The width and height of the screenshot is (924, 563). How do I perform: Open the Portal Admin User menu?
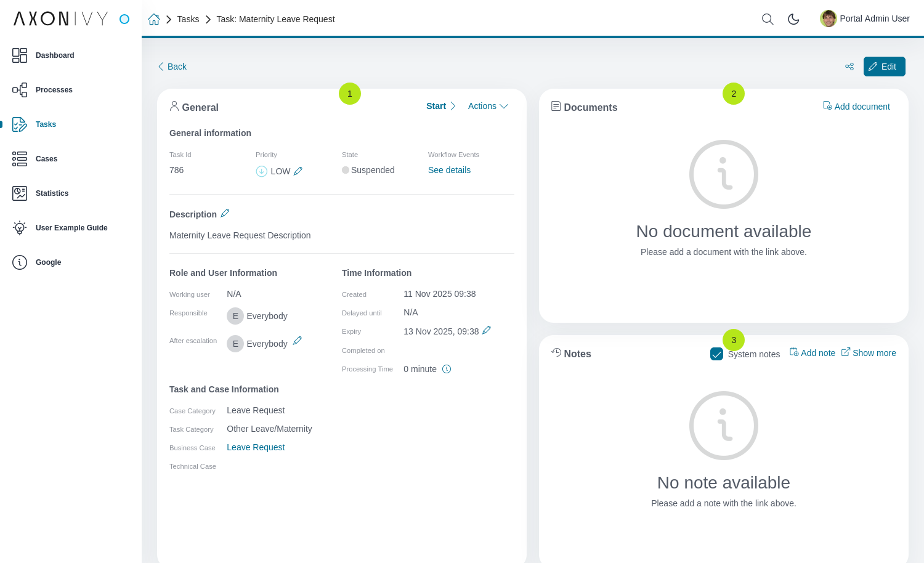pos(865,18)
